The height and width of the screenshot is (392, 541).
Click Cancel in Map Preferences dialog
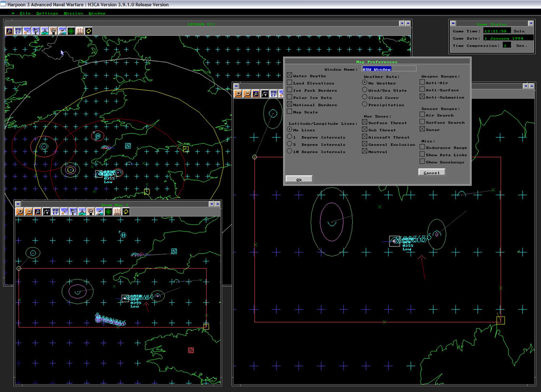point(431,173)
